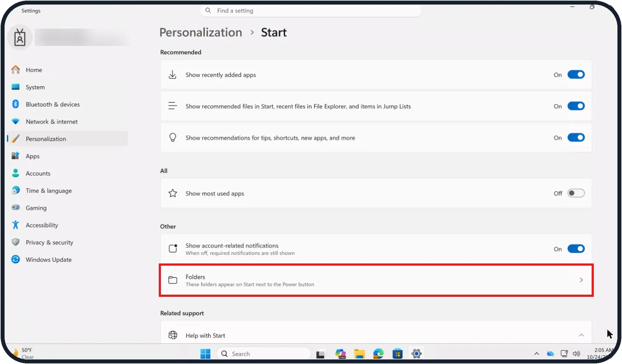
Task: Collapse the Help with Start section
Action: 581,335
